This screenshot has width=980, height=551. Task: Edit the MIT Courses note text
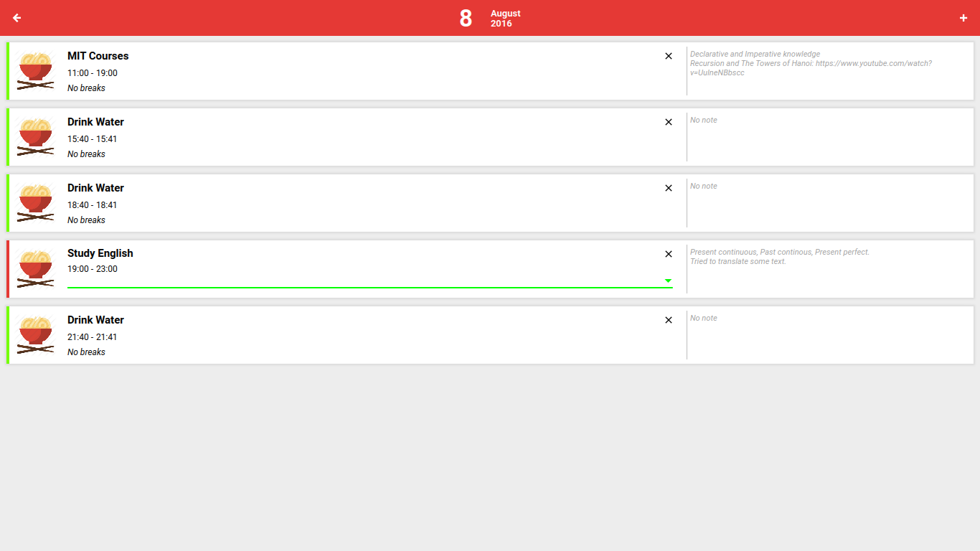811,63
